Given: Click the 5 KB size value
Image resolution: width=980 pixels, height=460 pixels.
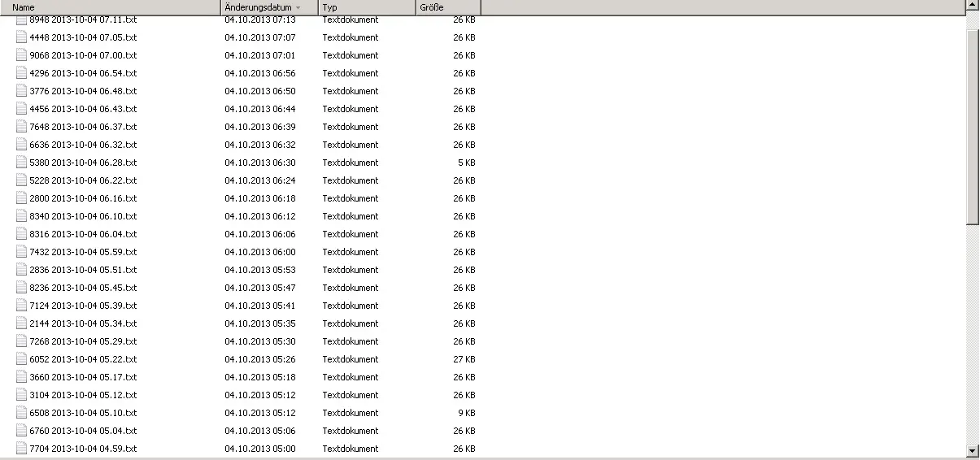Looking at the screenshot, I should (x=467, y=163).
